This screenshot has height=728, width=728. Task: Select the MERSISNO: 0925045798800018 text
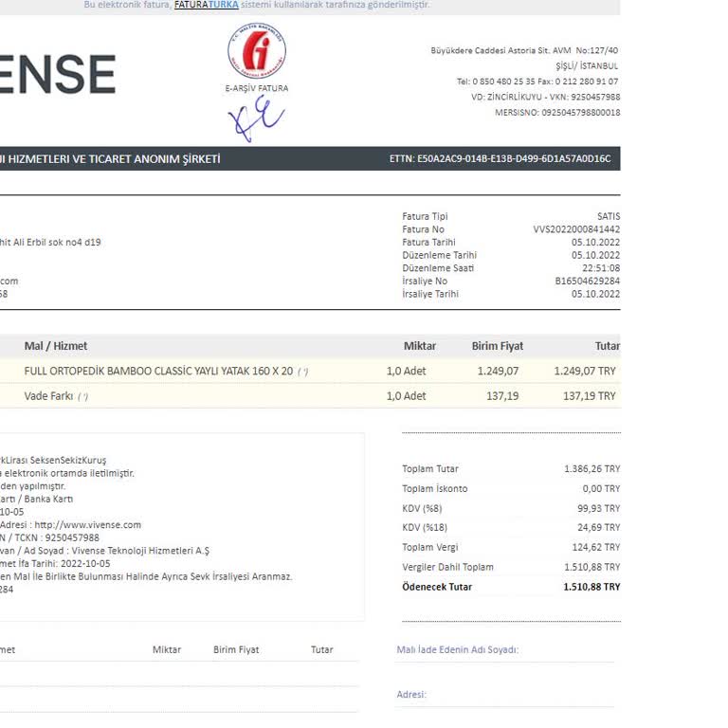click(557, 113)
